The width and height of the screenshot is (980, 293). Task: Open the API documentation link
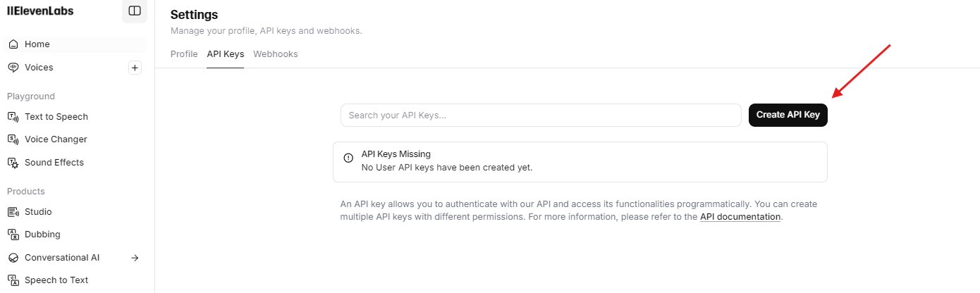pyautogui.click(x=740, y=217)
